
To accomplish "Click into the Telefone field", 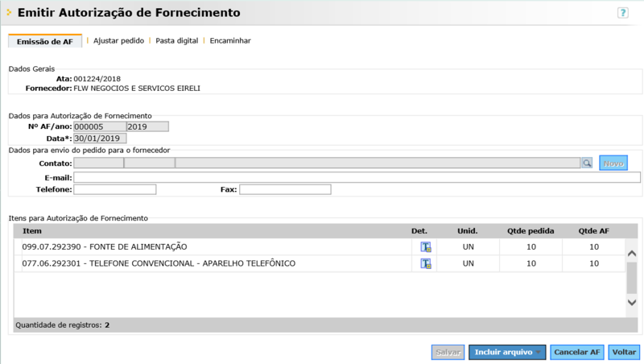I will (x=114, y=189).
